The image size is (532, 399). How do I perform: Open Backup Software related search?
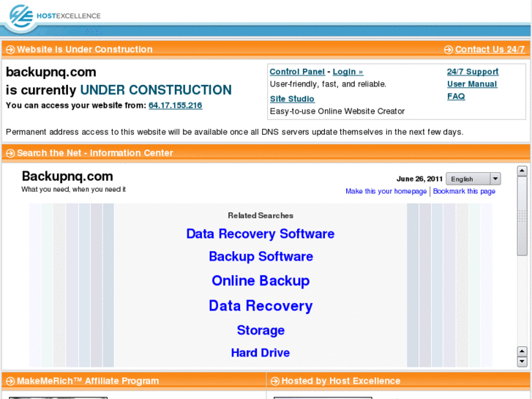261,256
